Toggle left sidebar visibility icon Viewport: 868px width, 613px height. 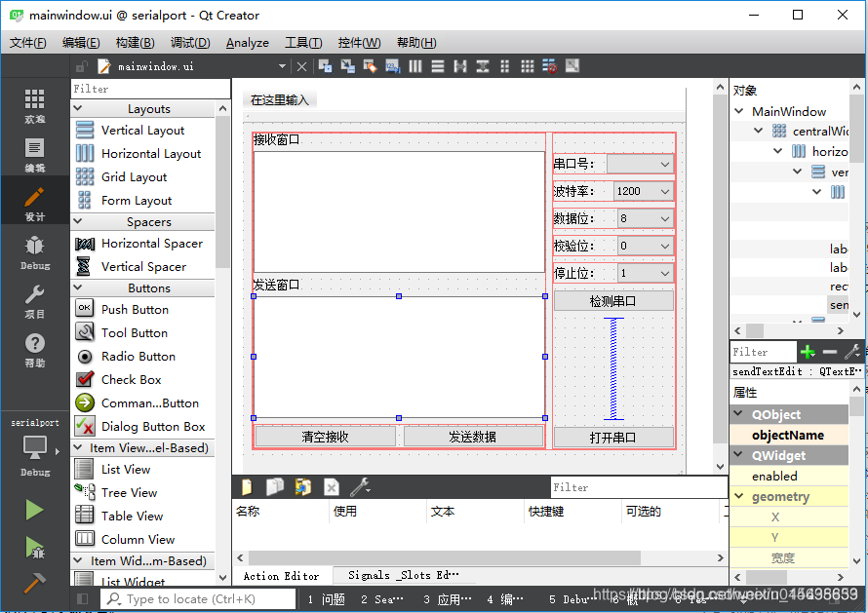click(x=83, y=598)
